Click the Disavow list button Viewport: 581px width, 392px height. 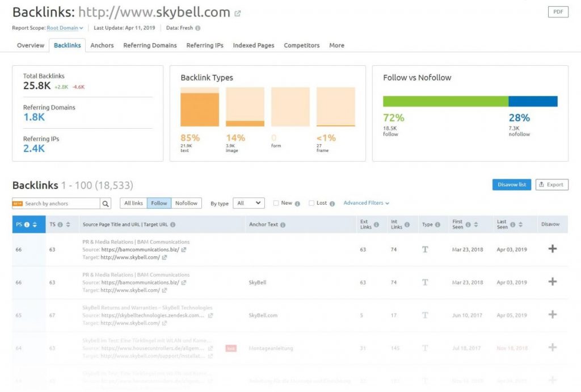[x=512, y=184]
